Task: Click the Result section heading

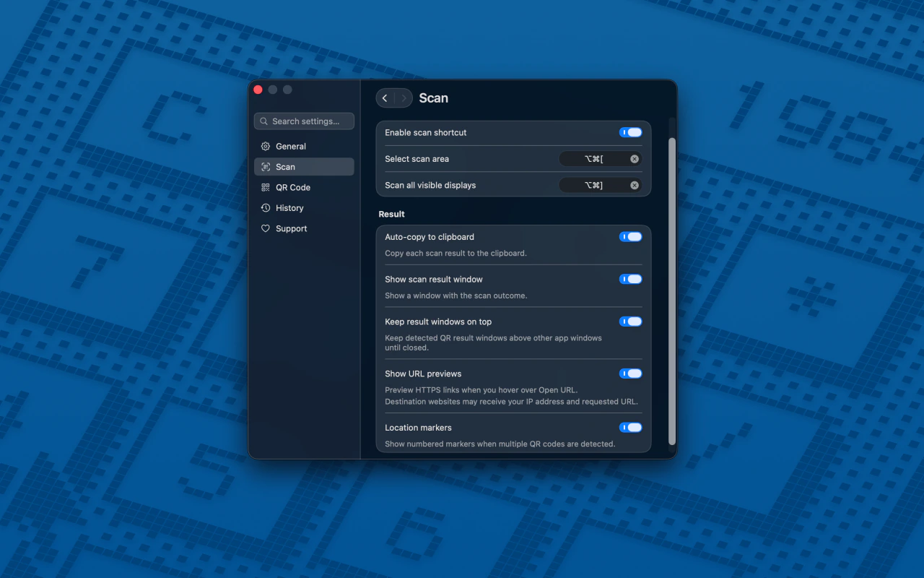Action: click(x=392, y=214)
